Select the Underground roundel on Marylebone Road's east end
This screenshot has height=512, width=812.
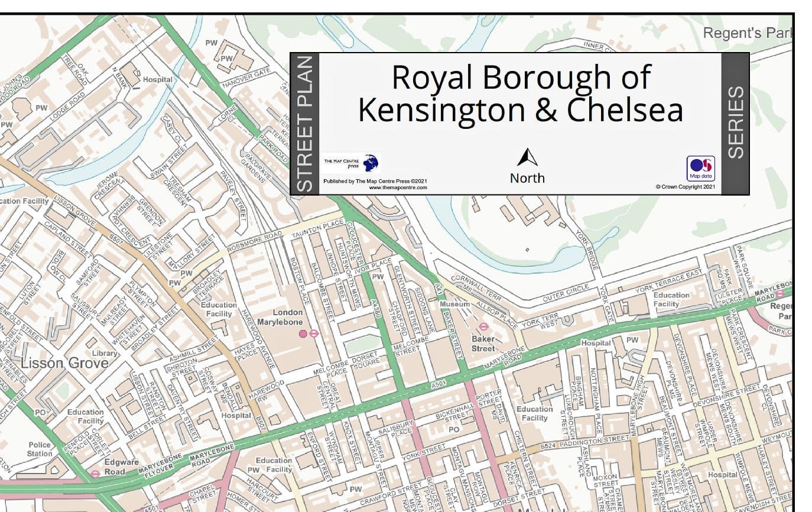pos(779,294)
